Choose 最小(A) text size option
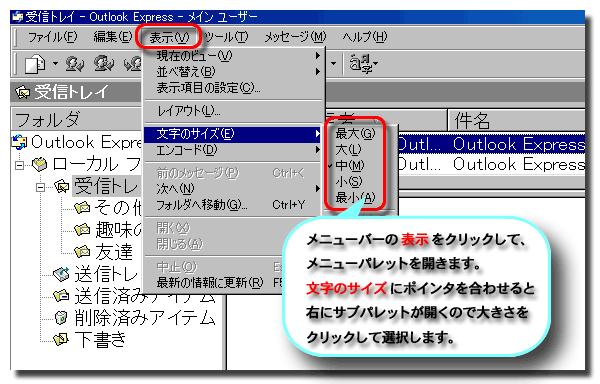 point(355,197)
